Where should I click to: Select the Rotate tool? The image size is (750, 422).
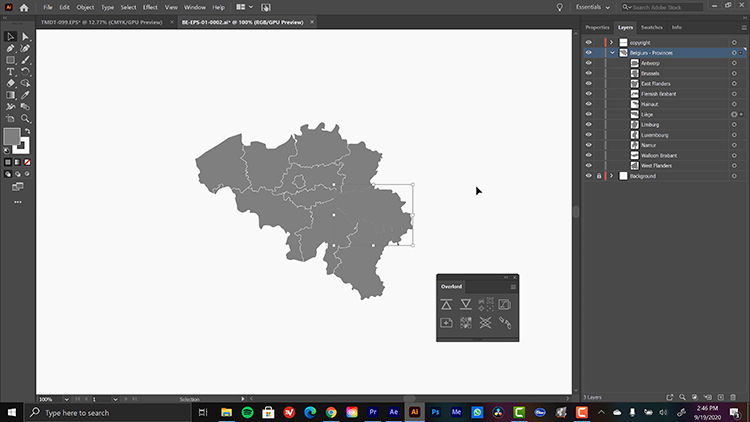coord(25,72)
